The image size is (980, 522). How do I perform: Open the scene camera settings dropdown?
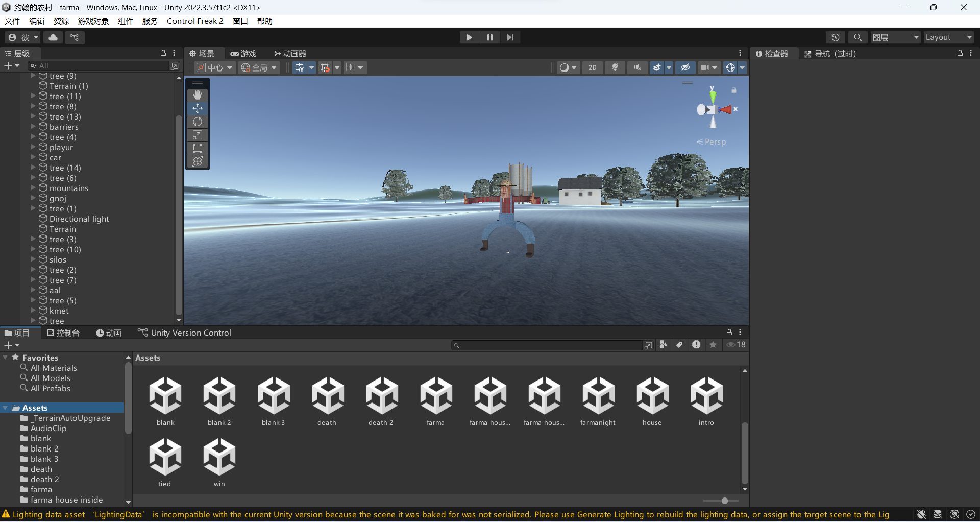[709, 67]
